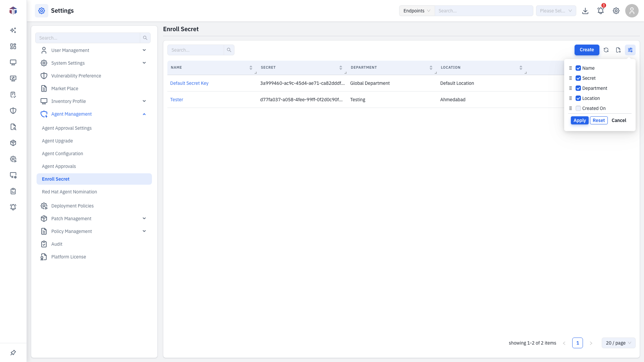Focus the settings menu search field
Image resolution: width=644 pixels, height=362 pixels.
(x=88, y=38)
